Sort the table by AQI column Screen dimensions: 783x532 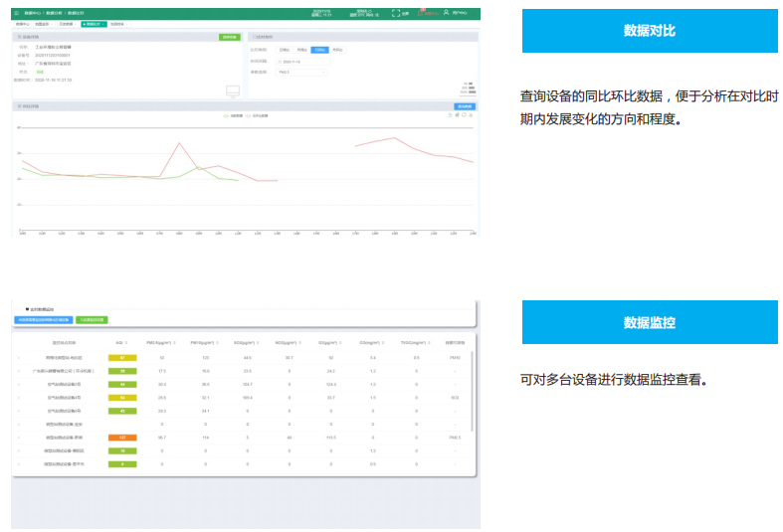[x=120, y=341]
